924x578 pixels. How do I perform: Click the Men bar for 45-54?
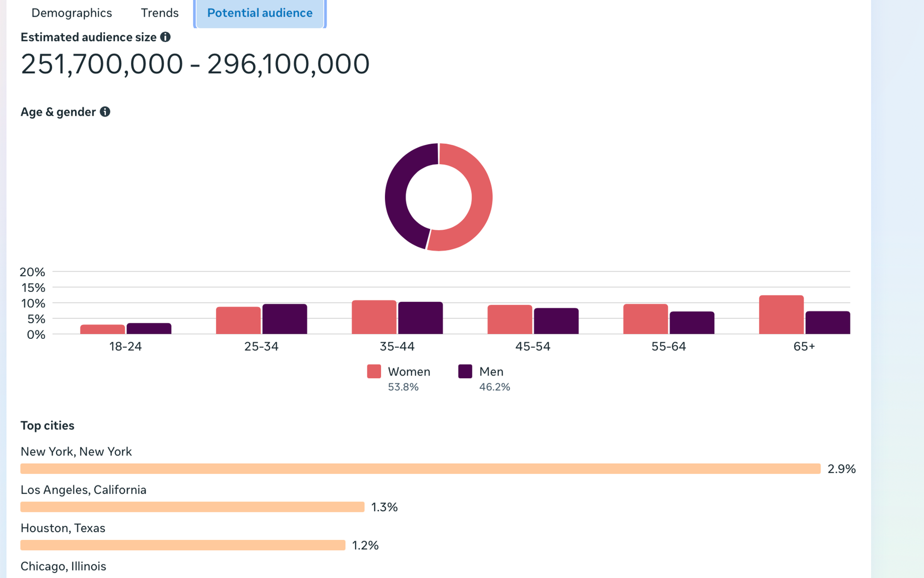(x=556, y=321)
